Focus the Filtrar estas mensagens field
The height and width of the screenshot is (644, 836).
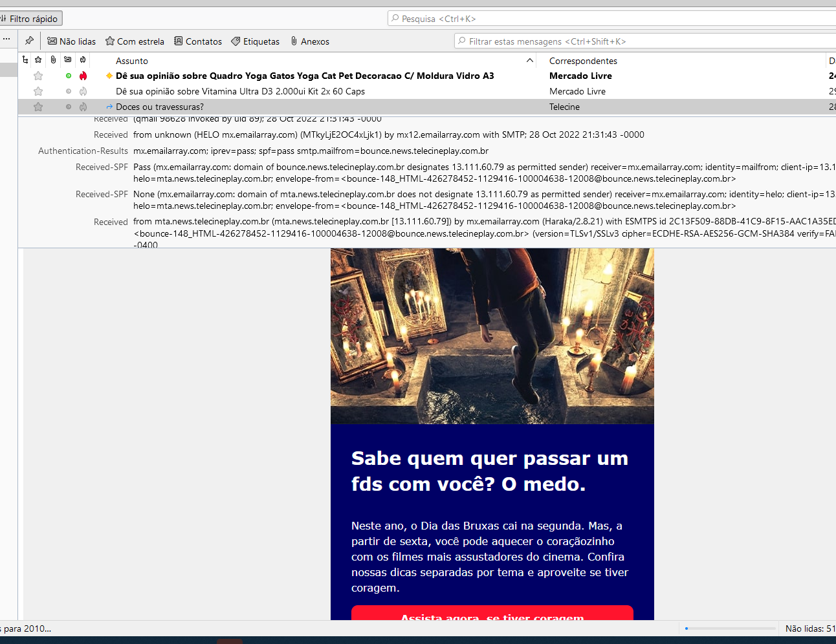tap(645, 41)
